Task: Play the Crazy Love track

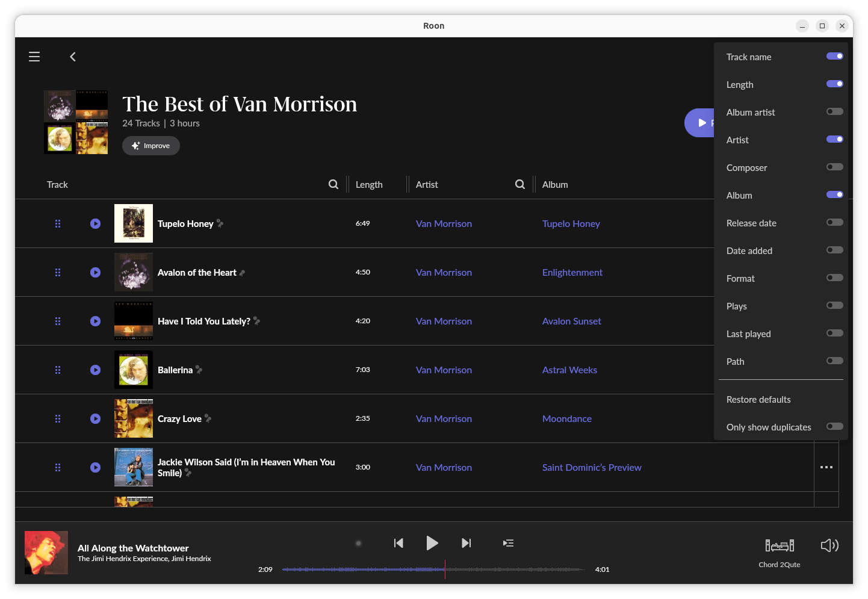Action: tap(96, 418)
